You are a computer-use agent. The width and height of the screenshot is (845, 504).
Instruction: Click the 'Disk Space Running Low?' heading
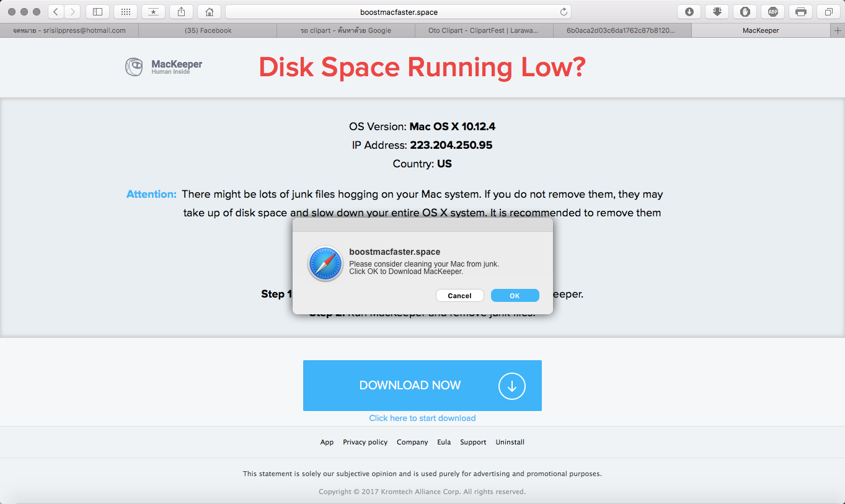pyautogui.click(x=422, y=67)
